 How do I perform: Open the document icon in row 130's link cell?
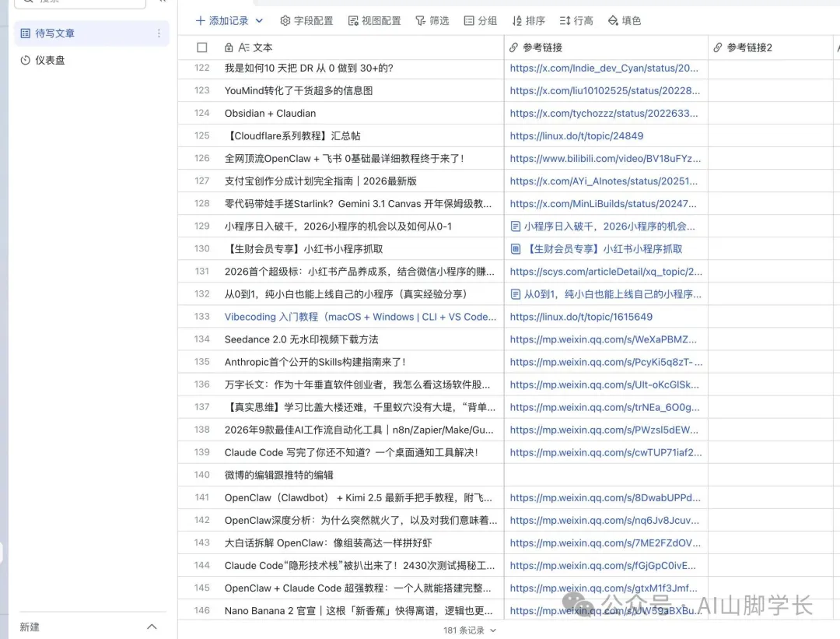pyautogui.click(x=515, y=249)
